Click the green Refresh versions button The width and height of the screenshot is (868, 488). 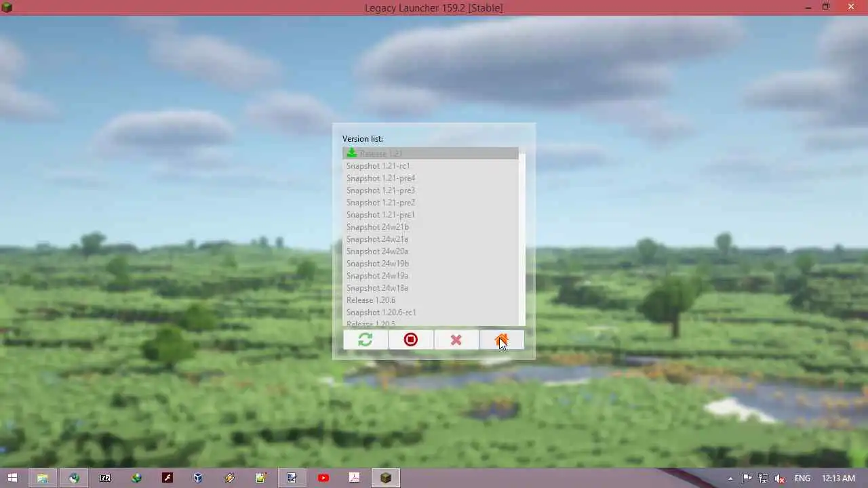(366, 340)
